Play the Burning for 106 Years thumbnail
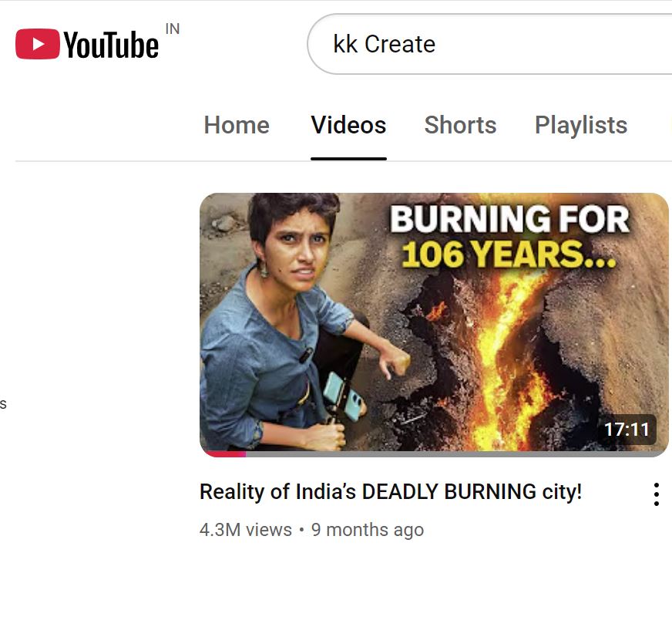Image resolution: width=672 pixels, height=617 pixels. tap(434, 325)
